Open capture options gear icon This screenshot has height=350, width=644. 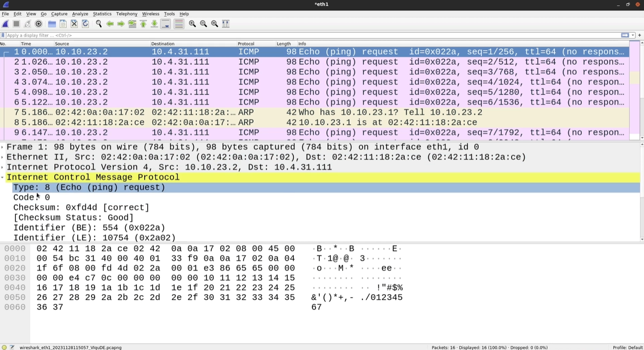click(38, 24)
